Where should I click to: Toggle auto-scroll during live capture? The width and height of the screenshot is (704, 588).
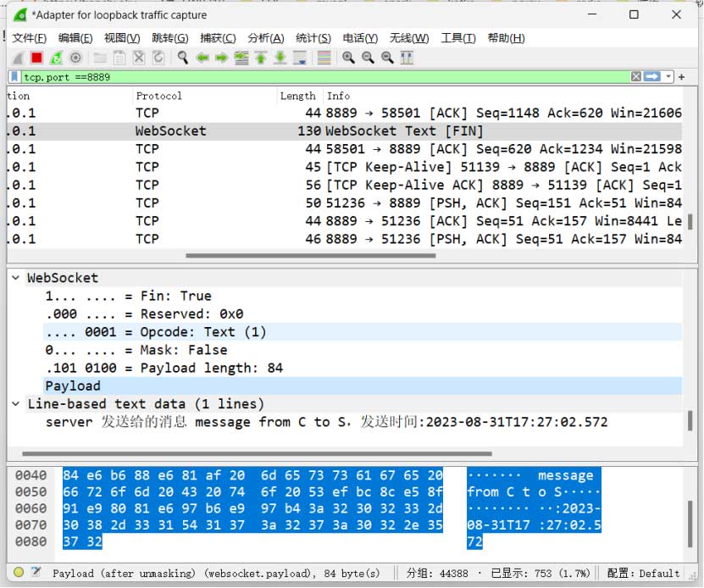pyautogui.click(x=300, y=58)
